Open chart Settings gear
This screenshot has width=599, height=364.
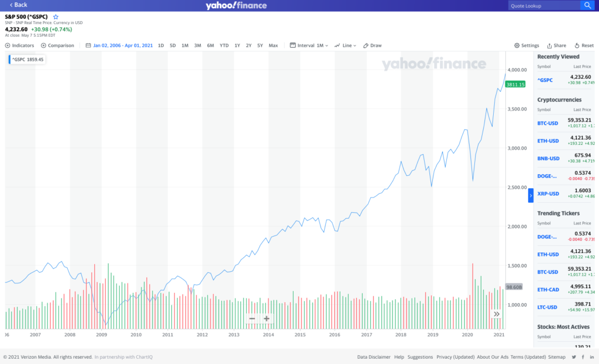[x=526, y=46]
